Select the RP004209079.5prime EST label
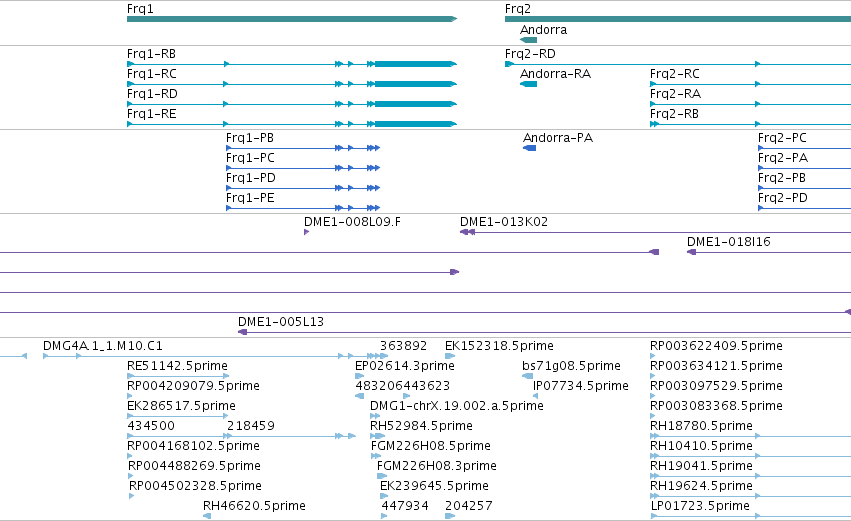This screenshot has height=521, width=851. 193,386
